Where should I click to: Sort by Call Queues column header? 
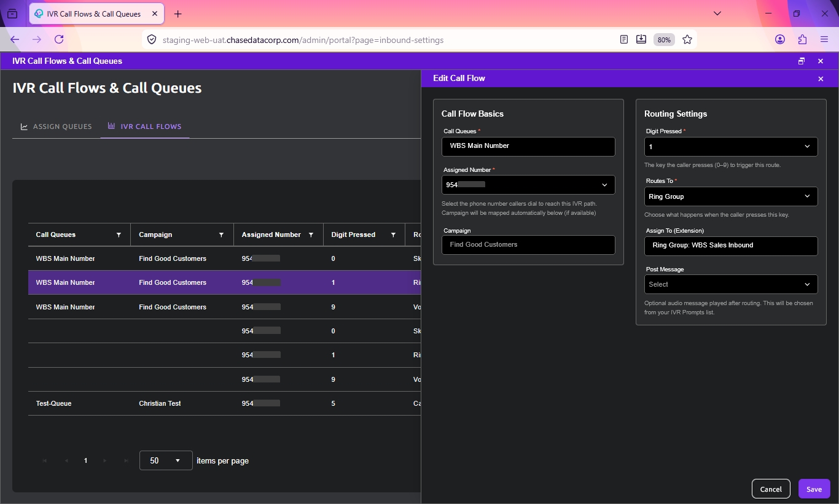(x=56, y=235)
